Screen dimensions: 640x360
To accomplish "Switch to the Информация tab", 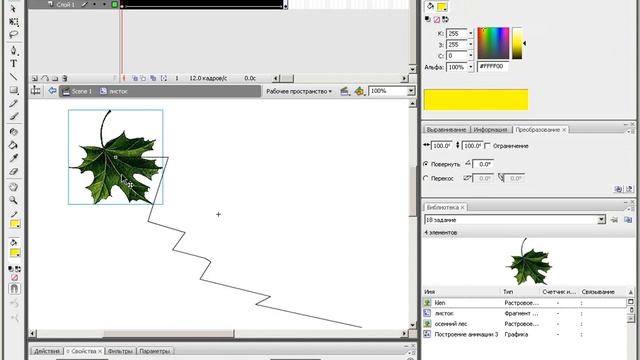I will [x=491, y=130].
